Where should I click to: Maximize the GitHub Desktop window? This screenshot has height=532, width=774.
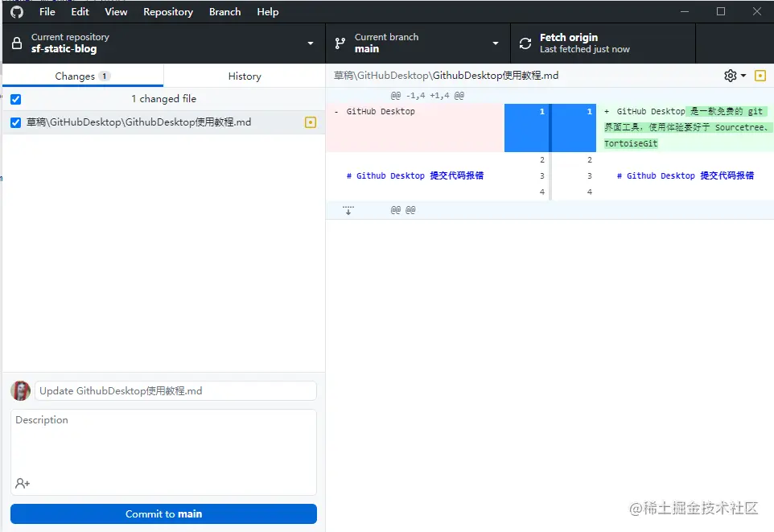[721, 11]
